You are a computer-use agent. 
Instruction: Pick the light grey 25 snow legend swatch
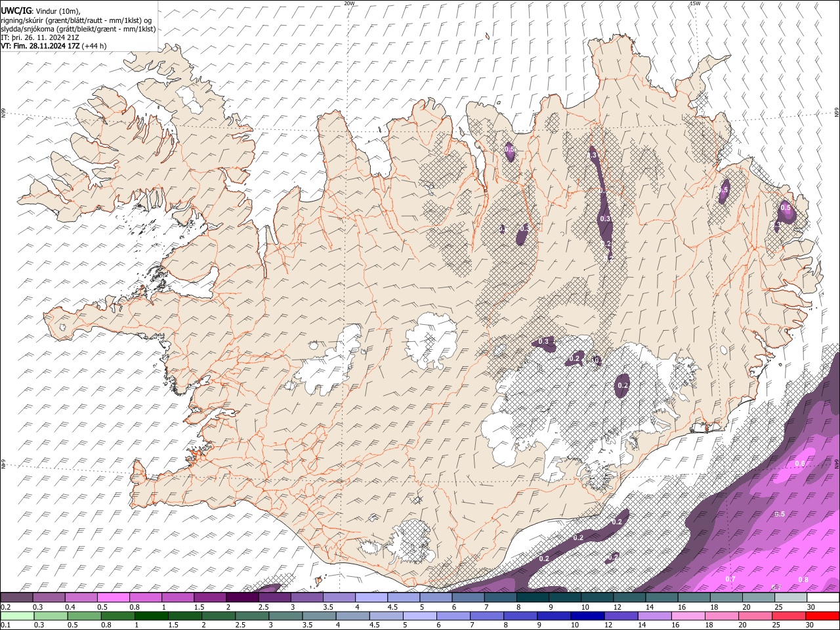[791, 597]
